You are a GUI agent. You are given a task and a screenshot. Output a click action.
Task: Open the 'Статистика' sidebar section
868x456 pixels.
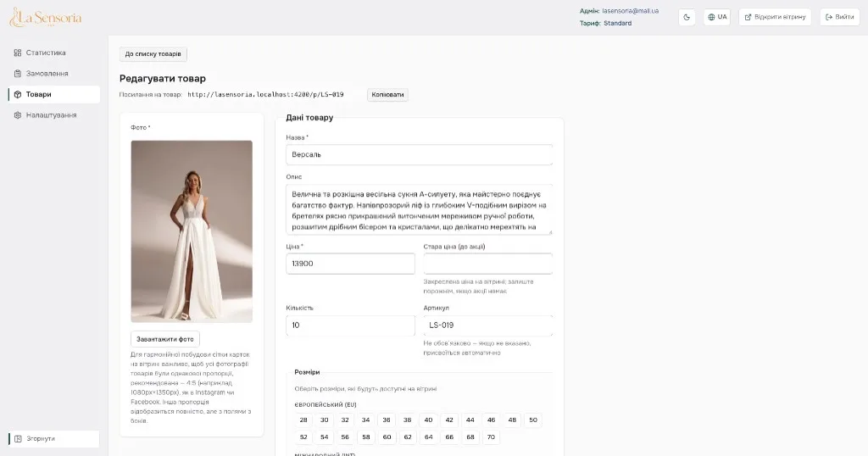53,53
